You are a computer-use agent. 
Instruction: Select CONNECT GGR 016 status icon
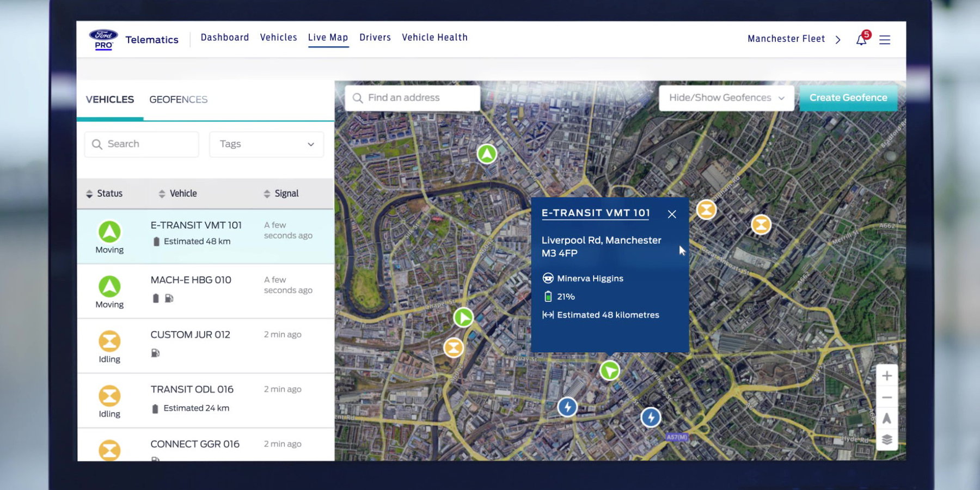tap(109, 450)
